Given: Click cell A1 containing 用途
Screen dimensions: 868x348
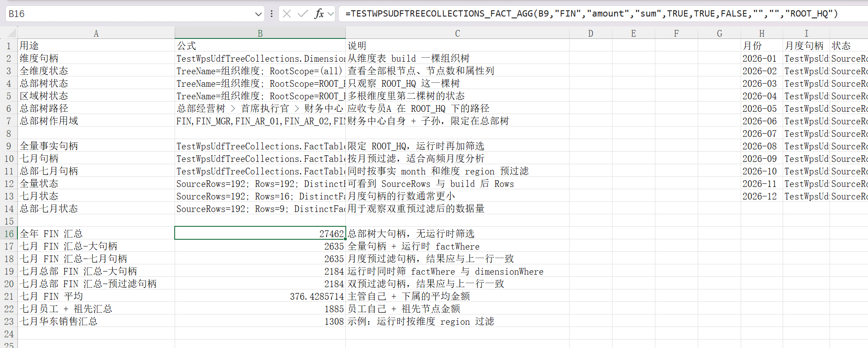Looking at the screenshot, I should tap(96, 46).
